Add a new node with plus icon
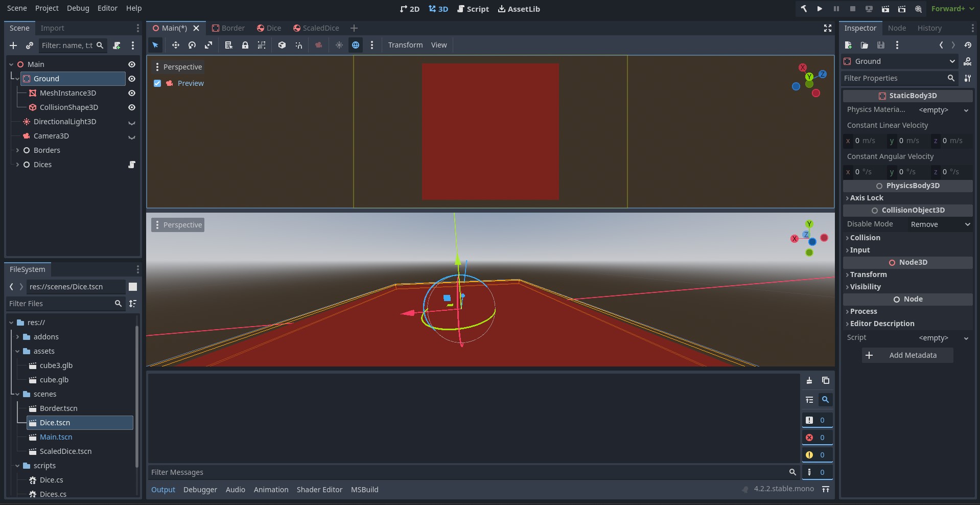The image size is (980, 505). coord(13,45)
